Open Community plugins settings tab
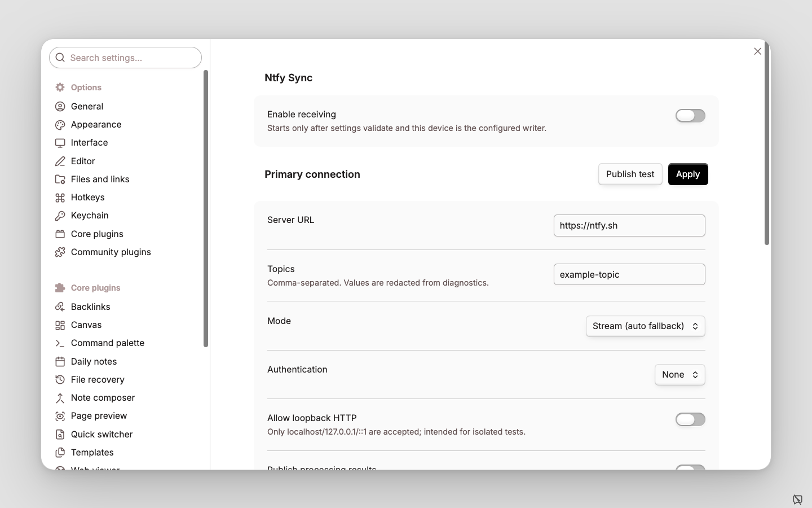Image resolution: width=812 pixels, height=508 pixels. (x=125, y=252)
